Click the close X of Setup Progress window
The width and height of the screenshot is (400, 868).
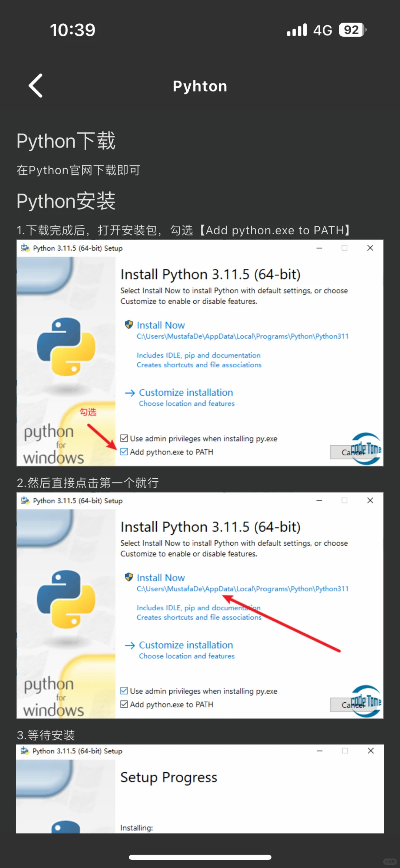[370, 751]
